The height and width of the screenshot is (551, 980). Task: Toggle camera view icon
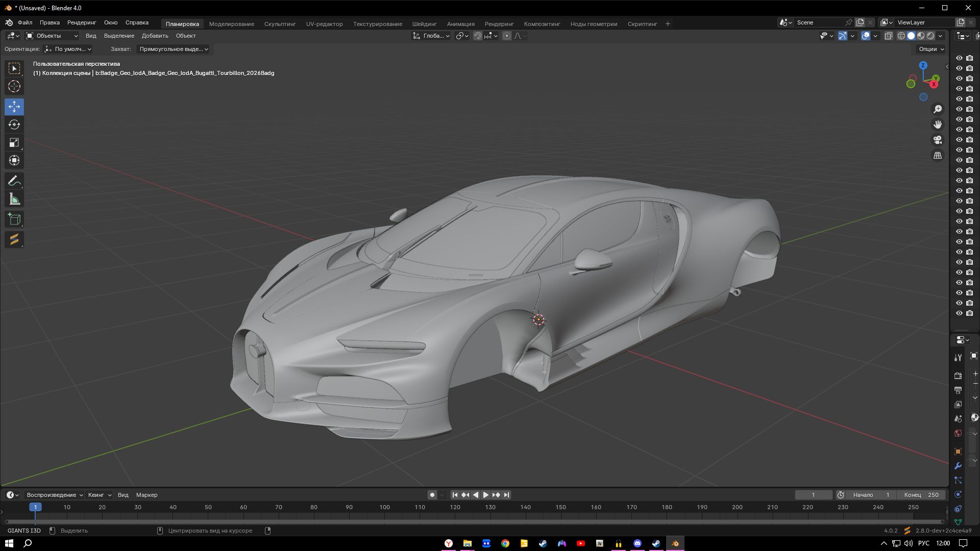[938, 140]
